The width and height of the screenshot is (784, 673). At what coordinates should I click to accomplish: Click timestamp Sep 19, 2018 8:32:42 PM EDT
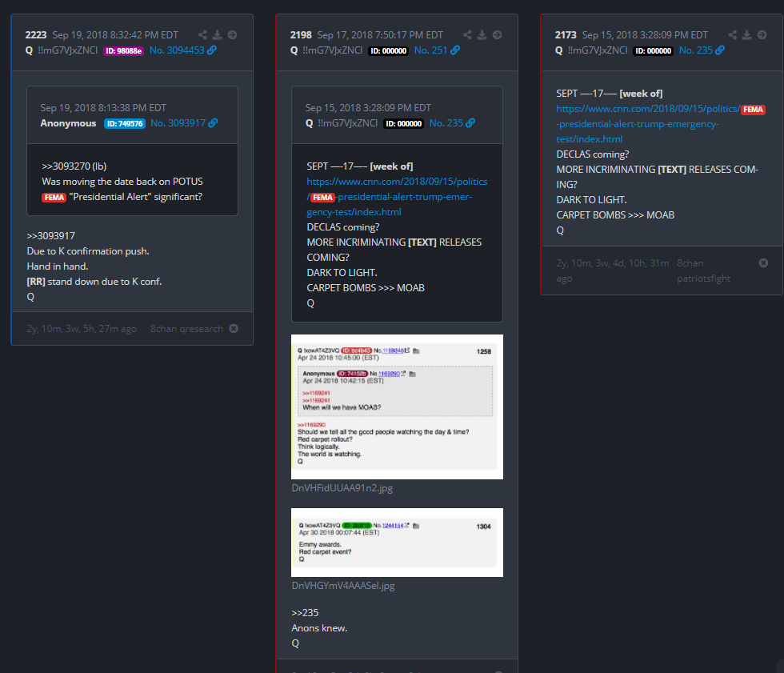click(115, 35)
